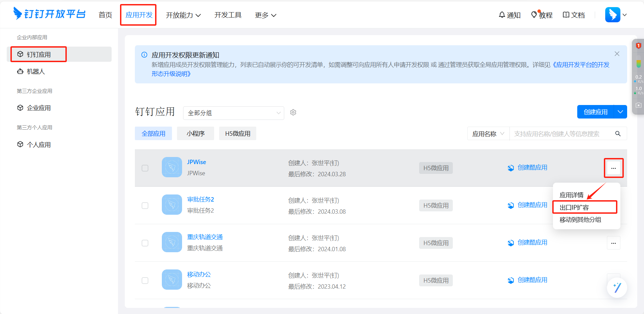Open the 审批任务2 app name link

201,200
